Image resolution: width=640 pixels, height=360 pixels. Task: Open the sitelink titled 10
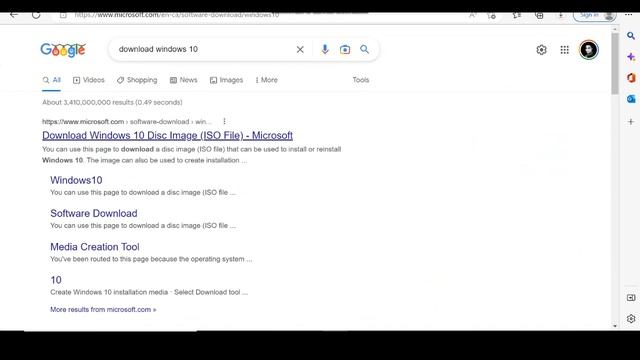[x=56, y=280]
